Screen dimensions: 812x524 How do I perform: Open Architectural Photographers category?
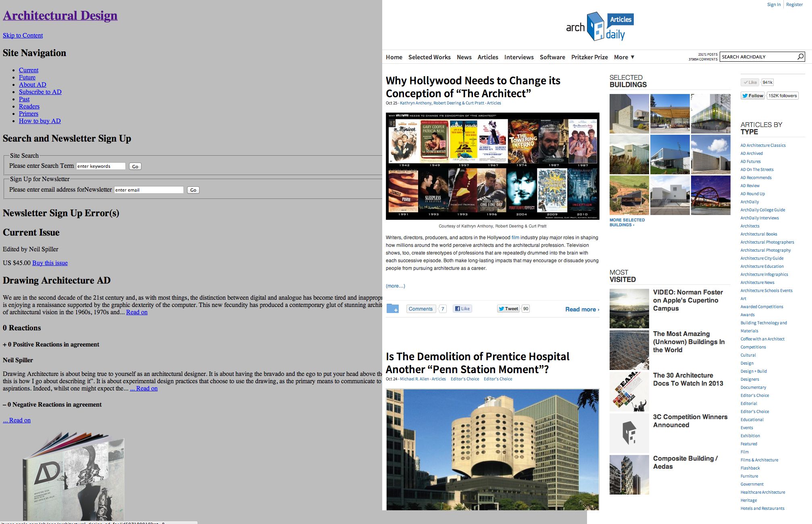pos(767,242)
